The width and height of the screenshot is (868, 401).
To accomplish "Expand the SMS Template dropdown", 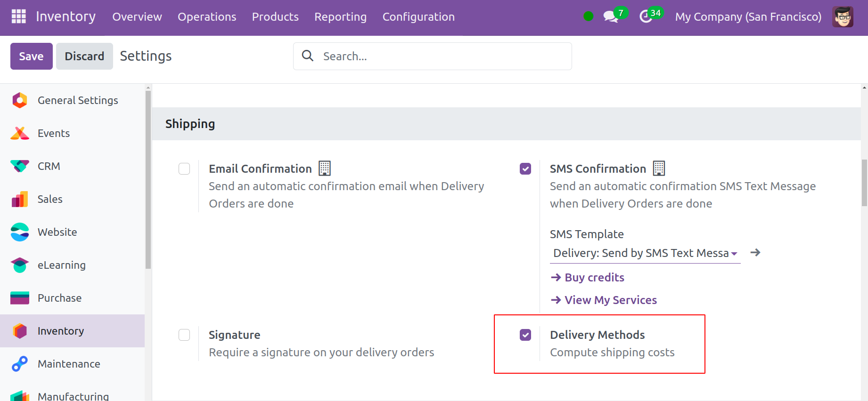I will pyautogui.click(x=644, y=253).
